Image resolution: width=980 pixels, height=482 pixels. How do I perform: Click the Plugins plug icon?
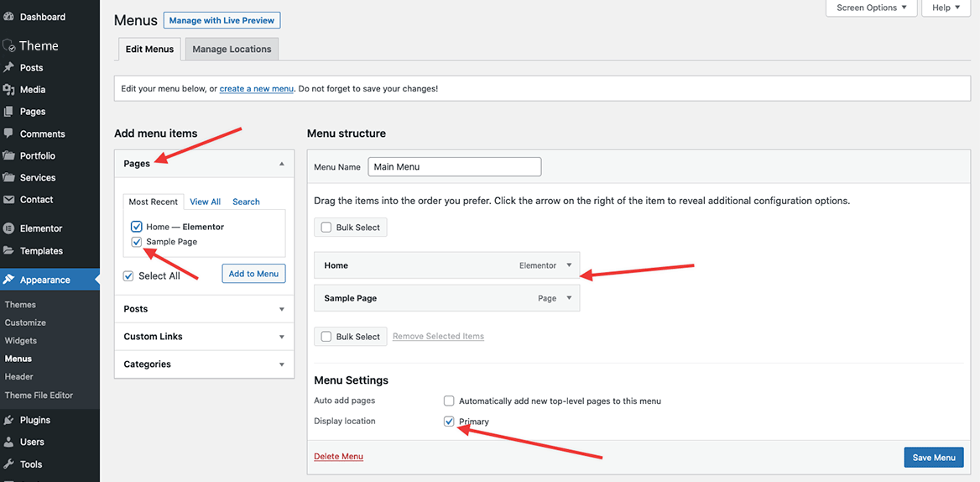(x=8, y=420)
